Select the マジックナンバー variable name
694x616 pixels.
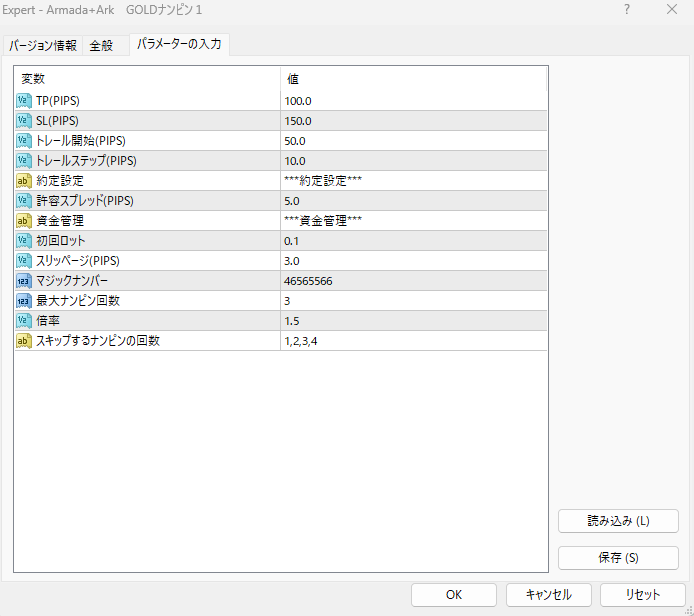(x=72, y=281)
